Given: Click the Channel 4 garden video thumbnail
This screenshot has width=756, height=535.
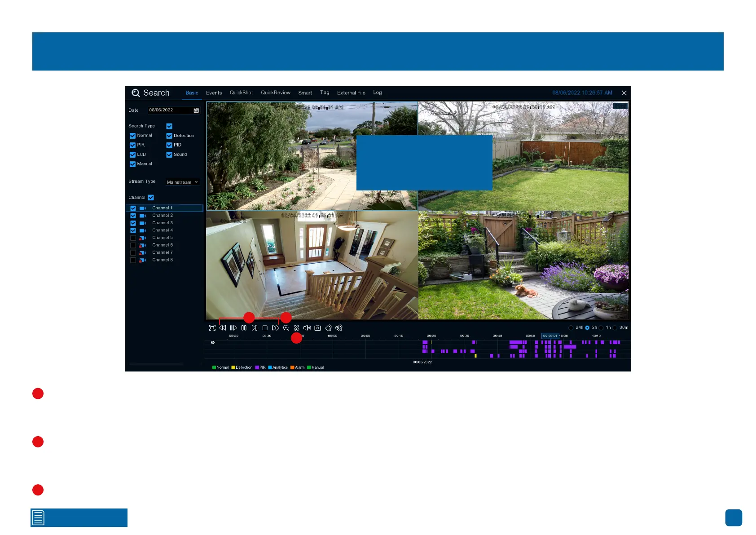Looking at the screenshot, I should click(x=523, y=265).
